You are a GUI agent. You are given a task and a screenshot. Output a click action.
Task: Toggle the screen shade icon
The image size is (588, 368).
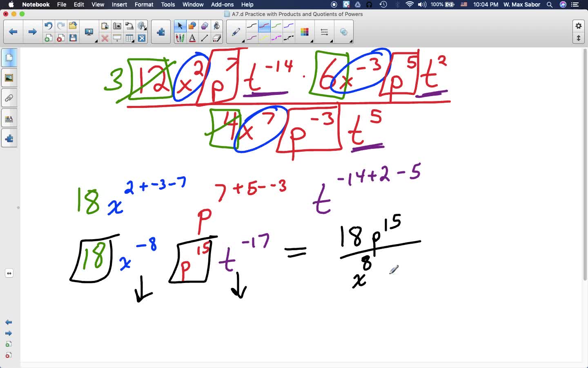tap(117, 38)
